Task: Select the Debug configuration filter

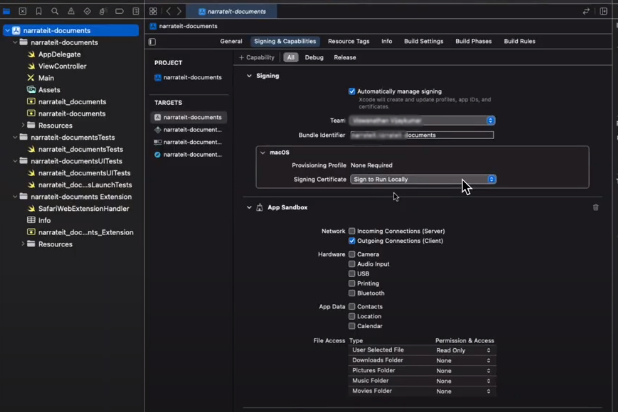Action: click(x=314, y=58)
